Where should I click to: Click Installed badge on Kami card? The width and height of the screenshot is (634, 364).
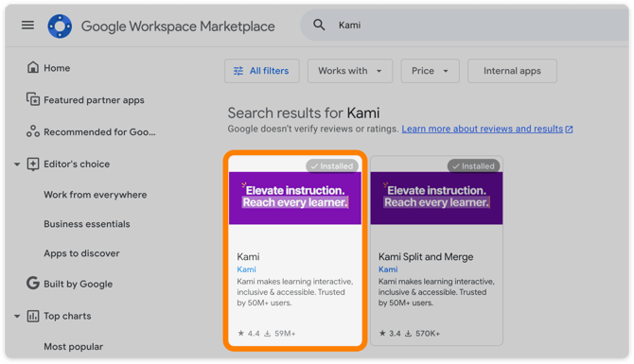[x=332, y=166]
